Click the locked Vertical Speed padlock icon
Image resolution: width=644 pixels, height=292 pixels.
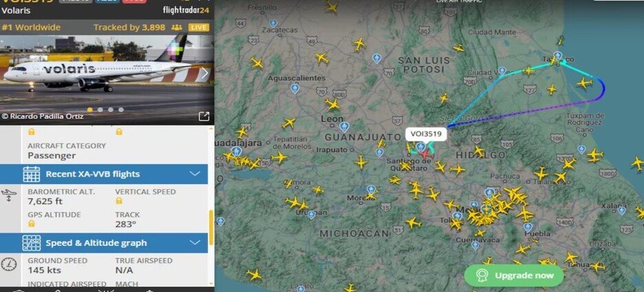coord(119,201)
